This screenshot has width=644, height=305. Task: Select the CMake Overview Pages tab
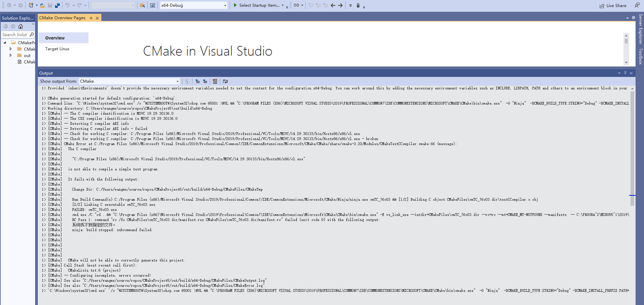pos(62,18)
